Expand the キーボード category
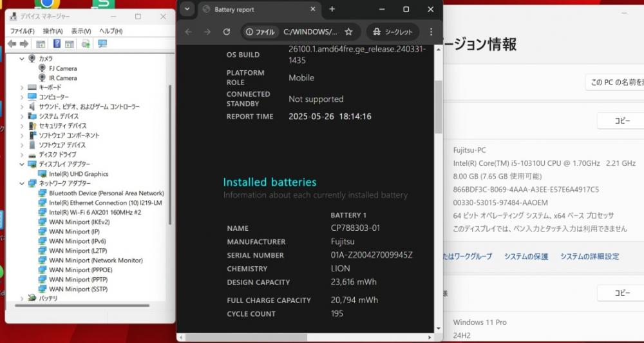This screenshot has height=343, width=644. (22, 87)
